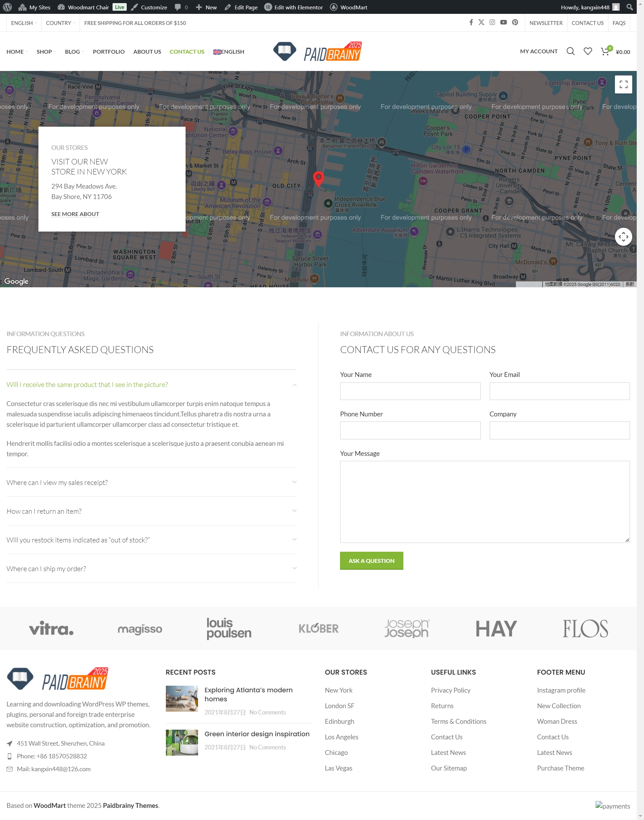
Task: Click the PaidBrainy footer logo
Action: coord(58,679)
